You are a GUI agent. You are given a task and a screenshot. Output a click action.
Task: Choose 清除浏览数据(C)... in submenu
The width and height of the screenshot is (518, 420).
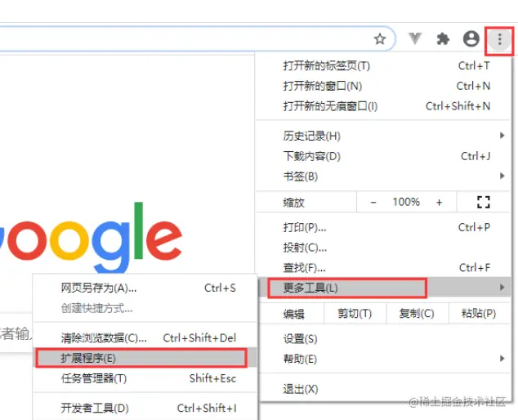145,338
